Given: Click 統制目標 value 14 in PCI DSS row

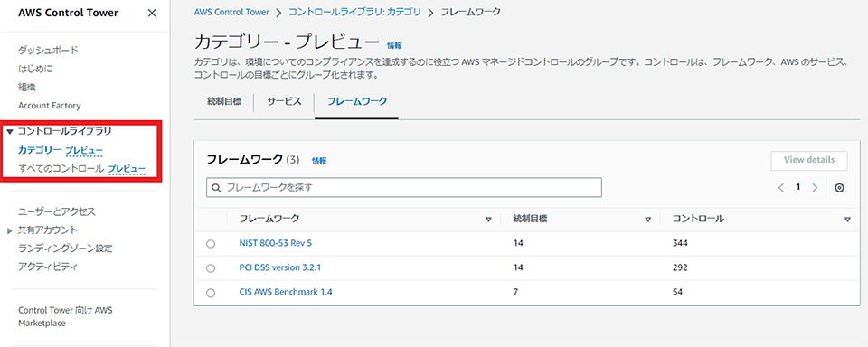Looking at the screenshot, I should [518, 267].
